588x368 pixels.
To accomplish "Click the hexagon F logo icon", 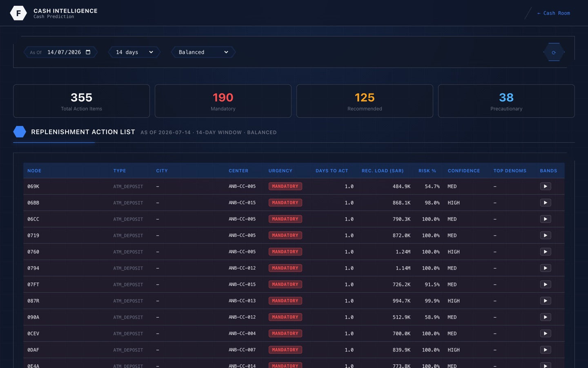I will click(18, 13).
